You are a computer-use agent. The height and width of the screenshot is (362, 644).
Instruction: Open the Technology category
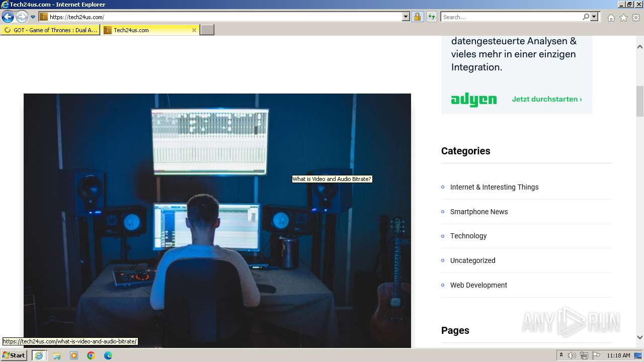pos(468,236)
